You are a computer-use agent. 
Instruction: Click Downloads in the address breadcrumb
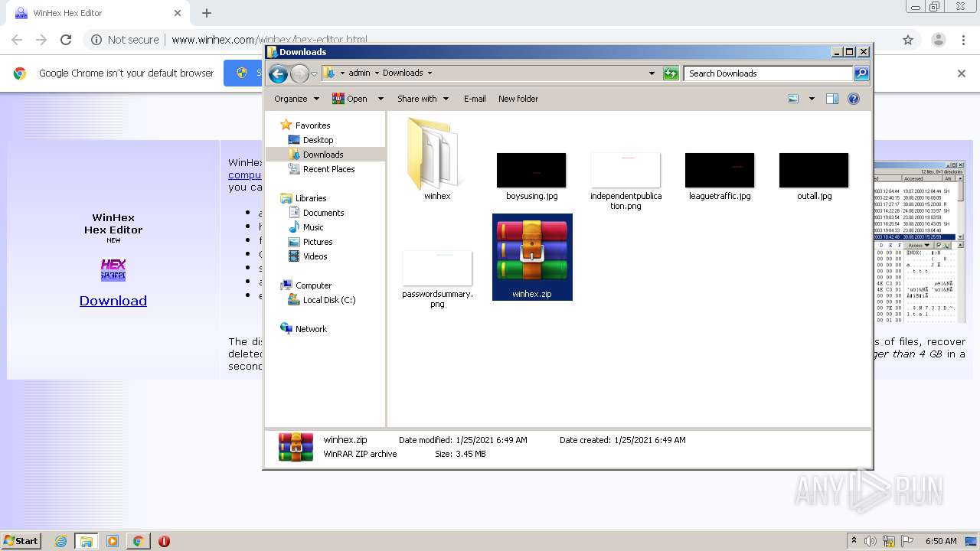tap(403, 73)
